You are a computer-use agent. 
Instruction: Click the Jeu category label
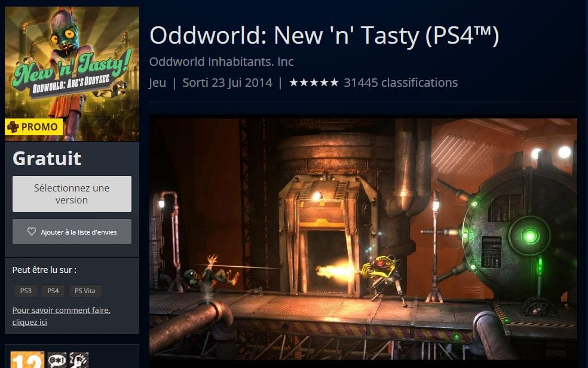click(x=158, y=83)
